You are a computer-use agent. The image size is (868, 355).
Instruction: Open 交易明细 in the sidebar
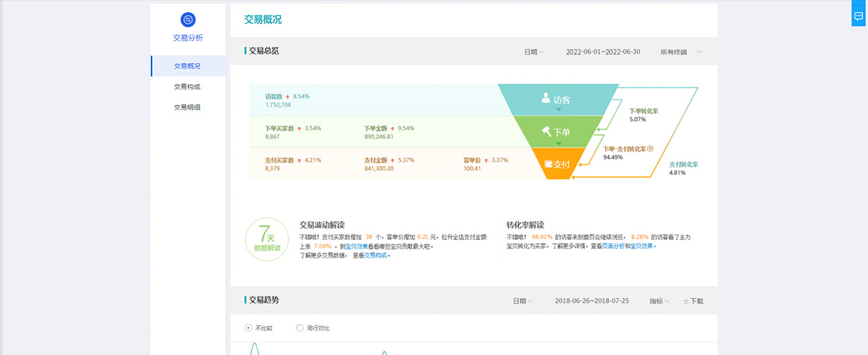tap(187, 107)
